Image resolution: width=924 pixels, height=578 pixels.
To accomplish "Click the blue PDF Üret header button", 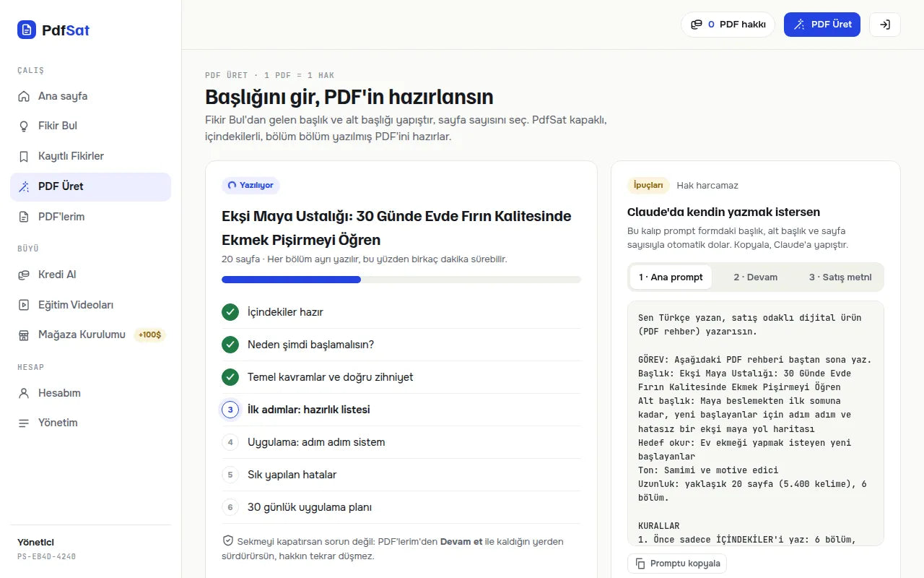I will 822,25.
